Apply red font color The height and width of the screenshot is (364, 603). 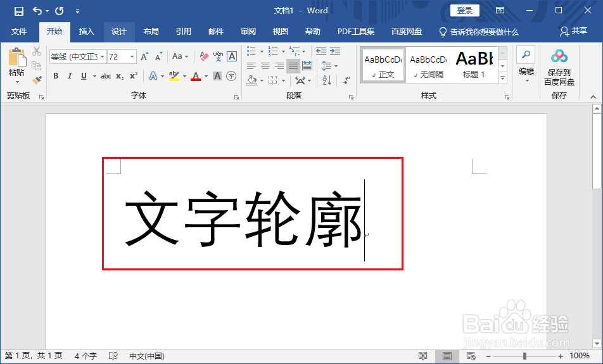click(196, 76)
